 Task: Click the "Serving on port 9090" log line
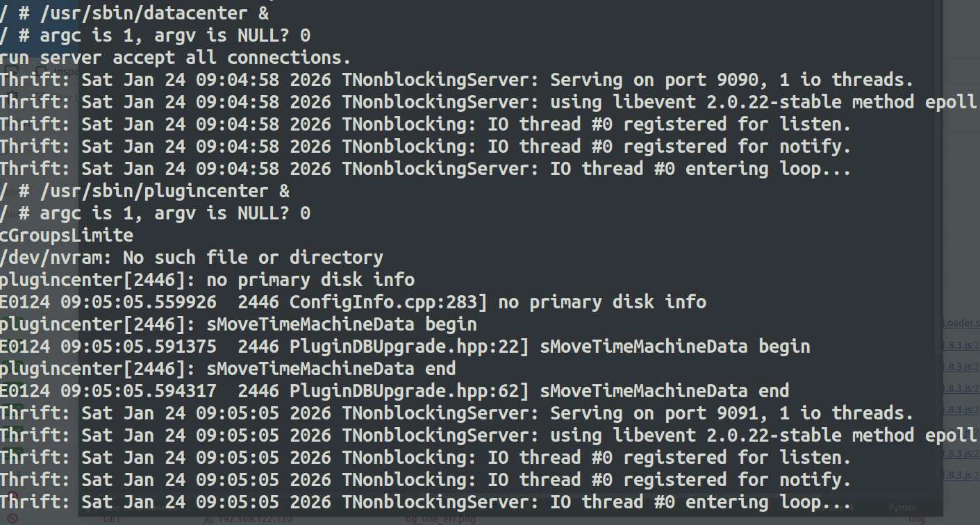(x=456, y=79)
